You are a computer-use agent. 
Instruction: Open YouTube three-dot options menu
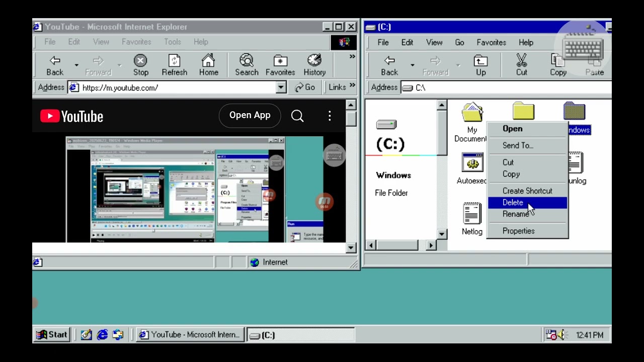point(330,116)
